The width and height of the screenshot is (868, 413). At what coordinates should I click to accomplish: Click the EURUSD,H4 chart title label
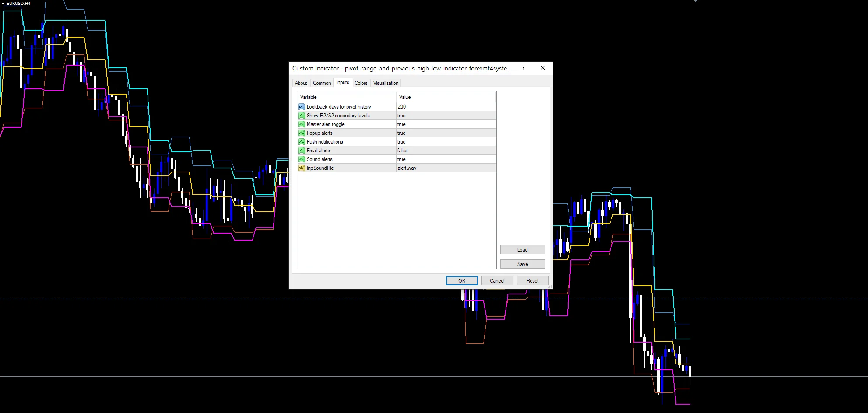[x=18, y=3]
